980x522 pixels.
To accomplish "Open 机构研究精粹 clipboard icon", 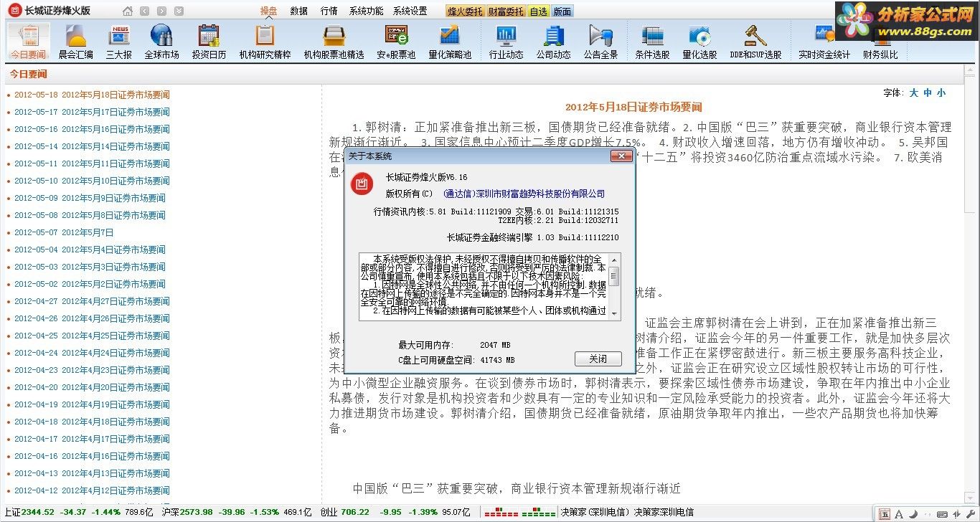I will [265, 42].
